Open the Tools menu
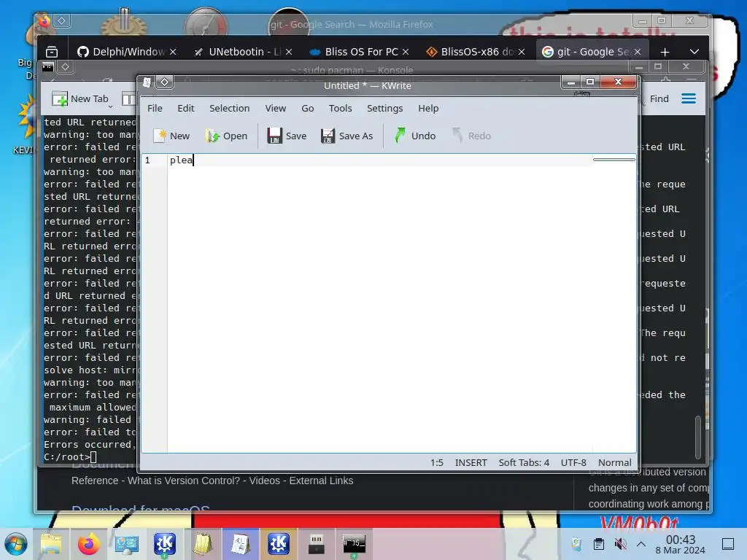The height and width of the screenshot is (560, 747). 340,108
